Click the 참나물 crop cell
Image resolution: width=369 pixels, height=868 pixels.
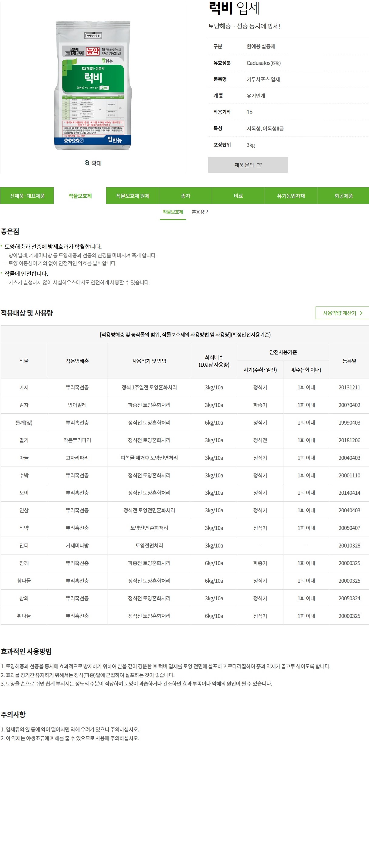click(24, 581)
